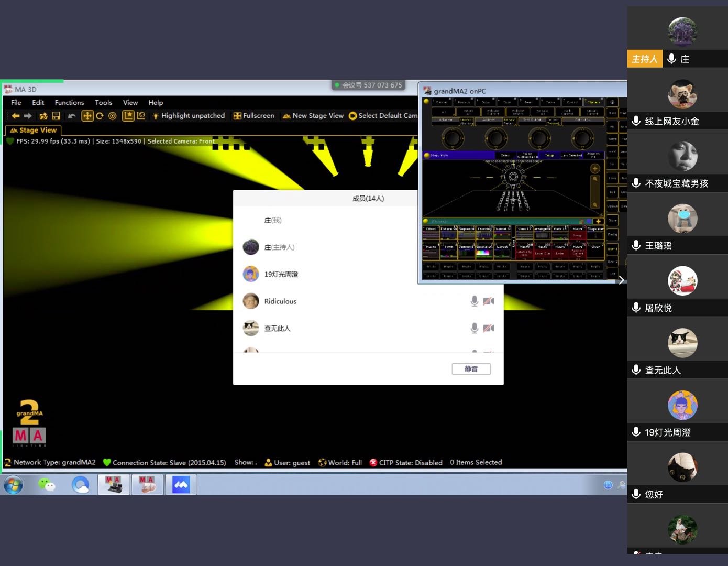Click the 静音 mute button
This screenshot has width=728, height=566.
471,369
